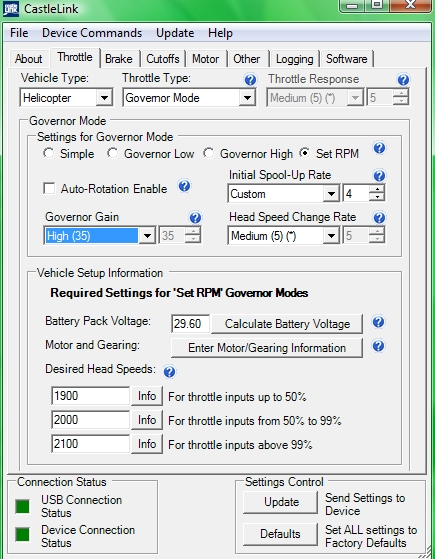Open the Vehicle Type dropdown

[104, 98]
